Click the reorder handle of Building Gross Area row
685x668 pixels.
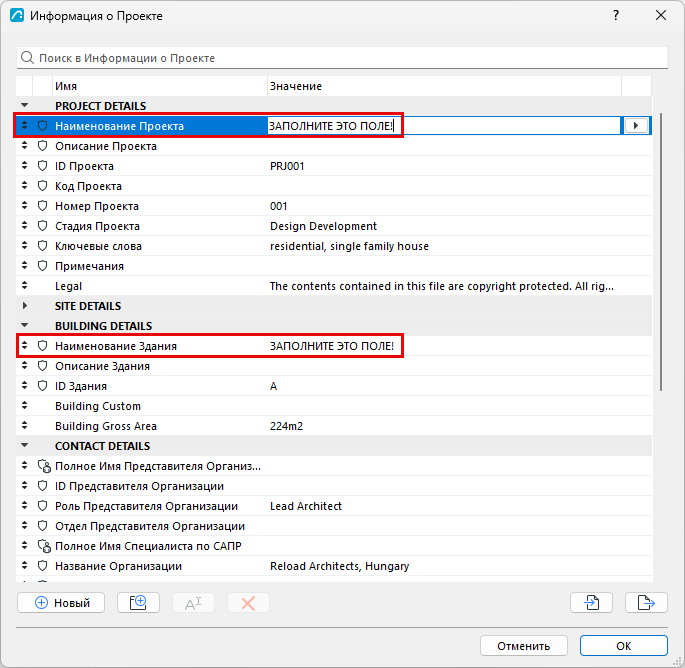pos(24,426)
